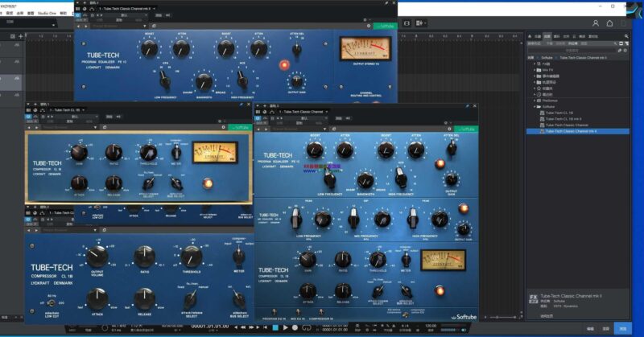Open the Start page home icon
The image size is (644, 337).
(610, 23)
